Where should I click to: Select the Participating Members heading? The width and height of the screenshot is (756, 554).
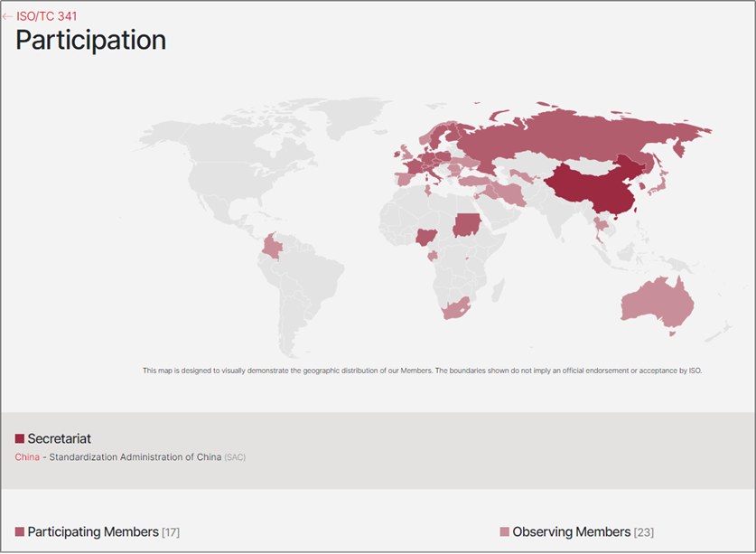tap(93, 531)
